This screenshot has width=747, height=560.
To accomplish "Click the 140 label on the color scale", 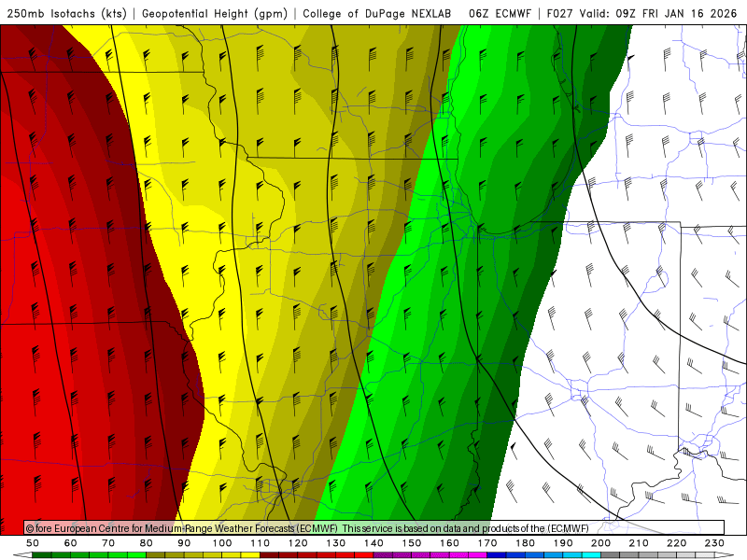I will 373,543.
